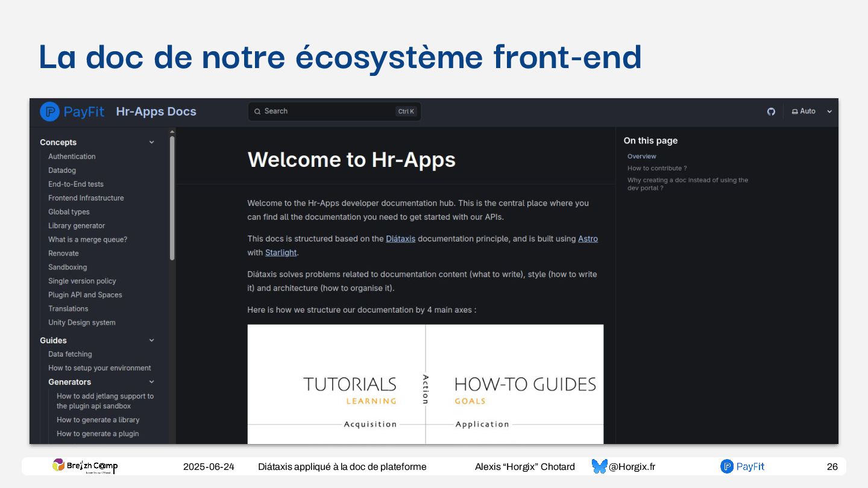868x488 pixels.
Task: Click the 2025-06-24 date in footer
Action: click(209, 467)
